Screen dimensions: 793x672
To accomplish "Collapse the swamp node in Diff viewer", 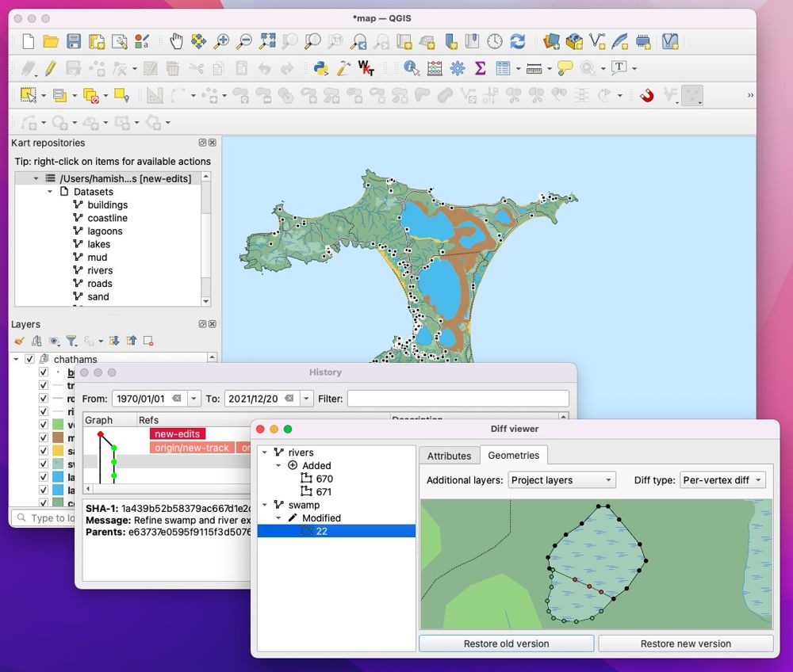I will click(x=265, y=505).
